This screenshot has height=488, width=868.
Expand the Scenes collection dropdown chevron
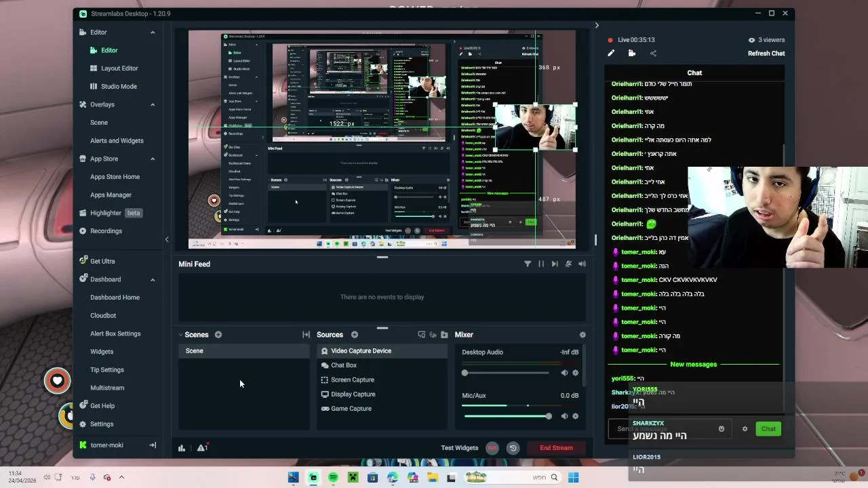point(181,335)
